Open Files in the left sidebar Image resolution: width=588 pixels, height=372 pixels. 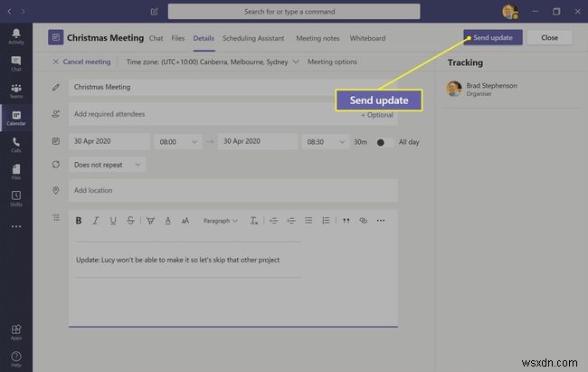point(16,172)
